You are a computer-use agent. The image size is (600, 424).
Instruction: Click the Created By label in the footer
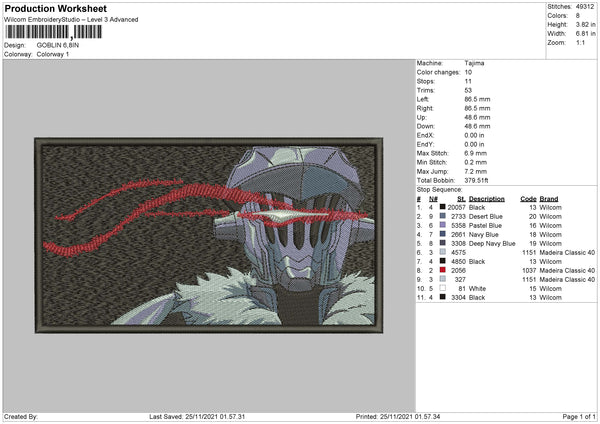(x=21, y=416)
